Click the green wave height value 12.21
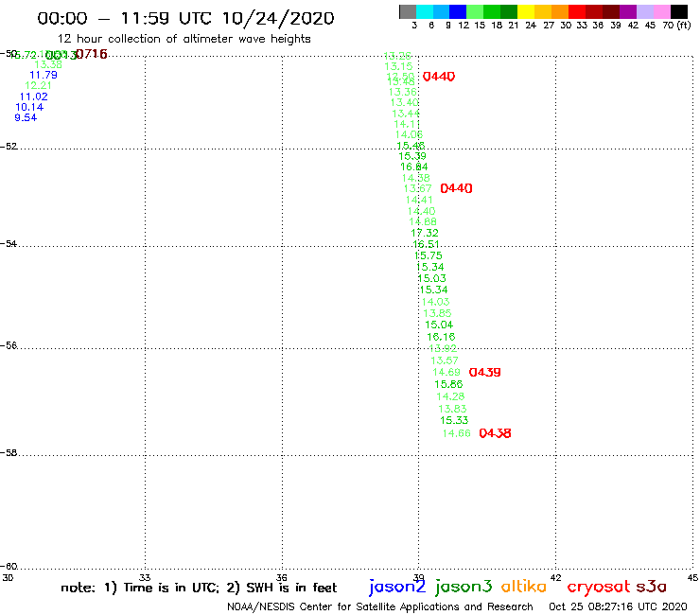Screen dimensions: 700x615 [38, 86]
